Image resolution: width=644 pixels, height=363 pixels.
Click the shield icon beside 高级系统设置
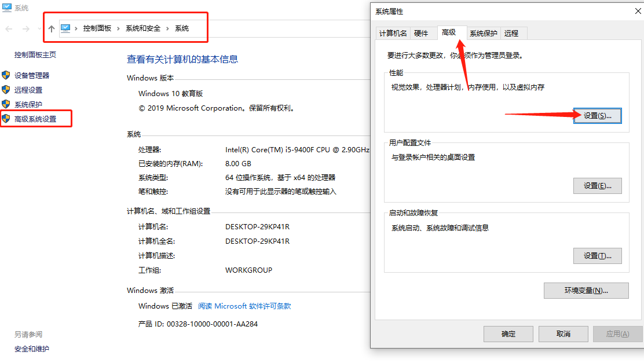tap(6, 119)
